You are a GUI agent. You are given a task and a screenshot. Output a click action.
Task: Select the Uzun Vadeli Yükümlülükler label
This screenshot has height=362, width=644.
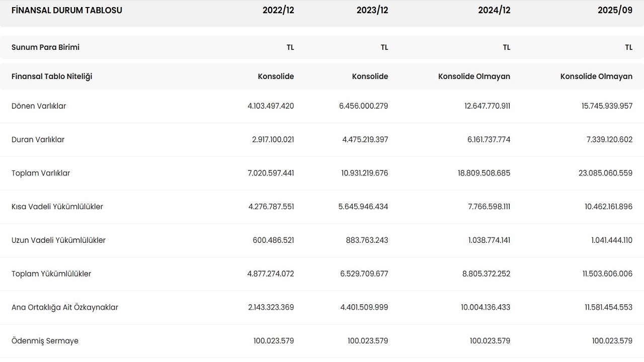click(x=58, y=240)
